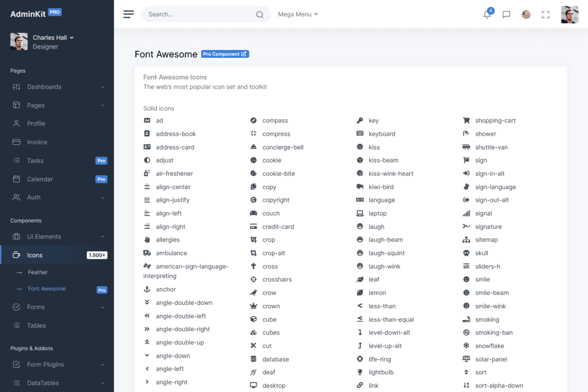The width and height of the screenshot is (588, 392).
Task: Click the Pro Component badge link
Action: coord(225,54)
